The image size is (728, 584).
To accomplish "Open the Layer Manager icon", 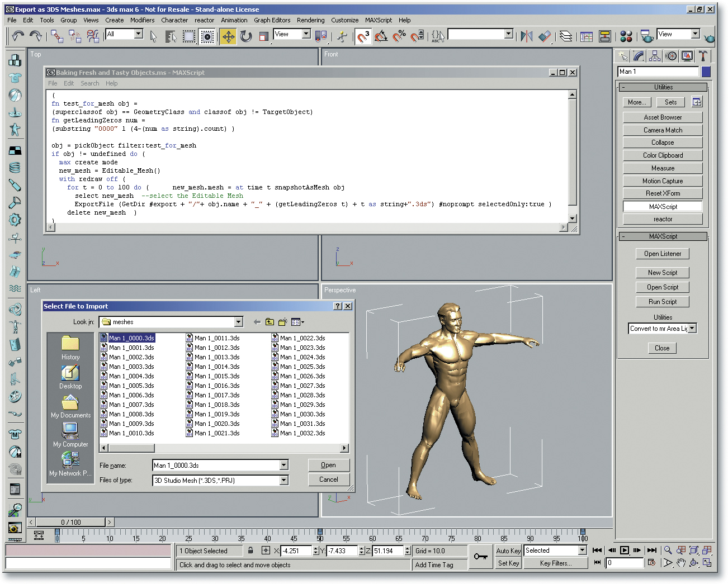I will 566,37.
